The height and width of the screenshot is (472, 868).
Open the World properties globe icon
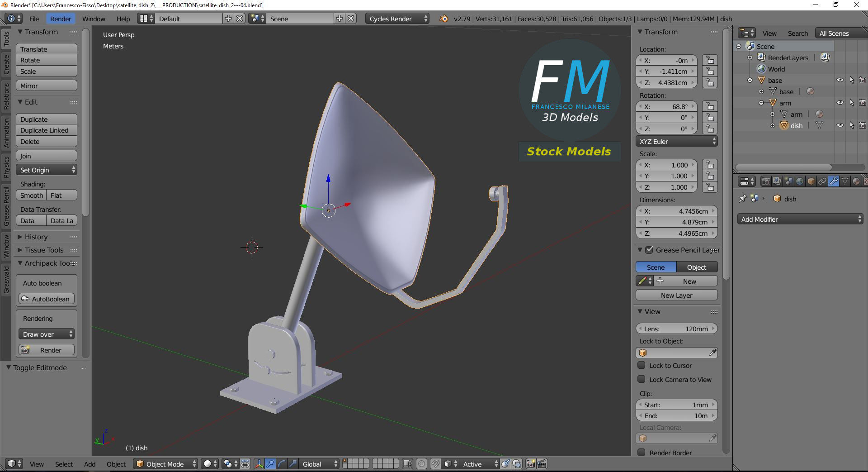799,181
